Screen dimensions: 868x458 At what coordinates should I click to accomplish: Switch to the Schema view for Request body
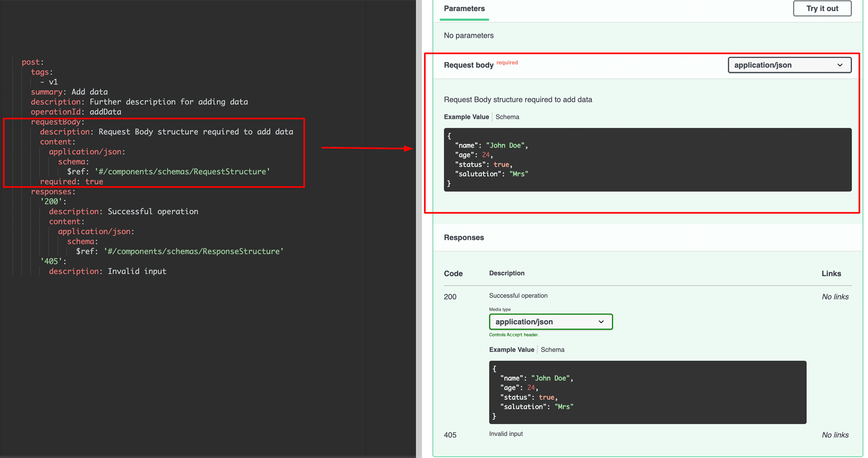[x=507, y=117]
